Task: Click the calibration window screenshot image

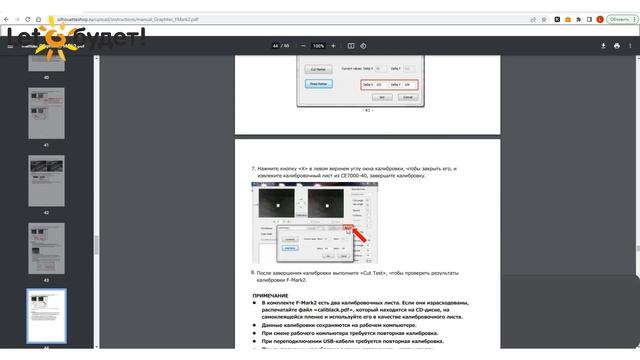Action: [x=315, y=223]
